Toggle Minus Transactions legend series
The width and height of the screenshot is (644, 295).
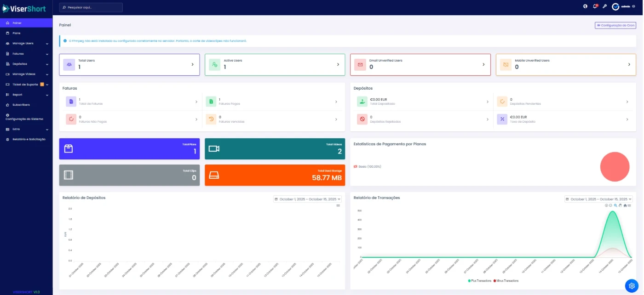coord(506,280)
